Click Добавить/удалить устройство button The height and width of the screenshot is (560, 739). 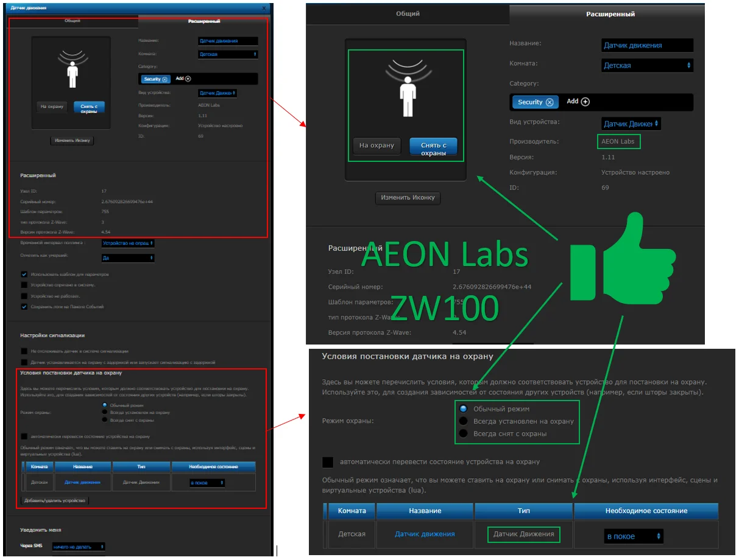(55, 500)
